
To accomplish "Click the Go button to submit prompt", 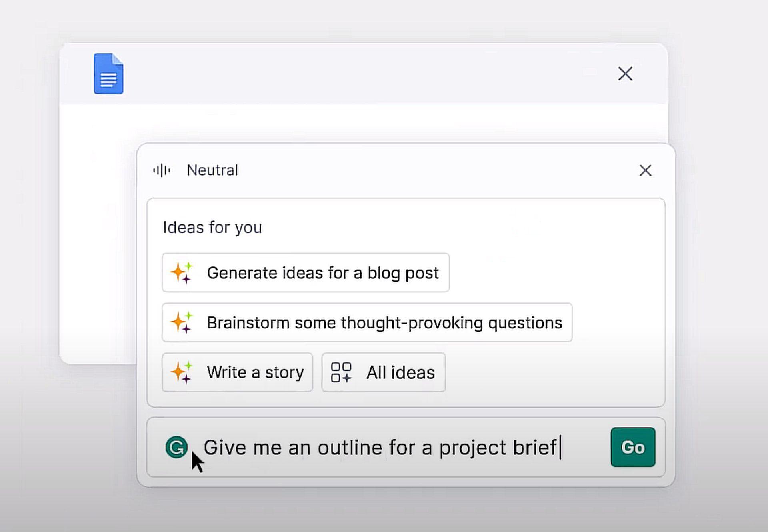I will [633, 447].
